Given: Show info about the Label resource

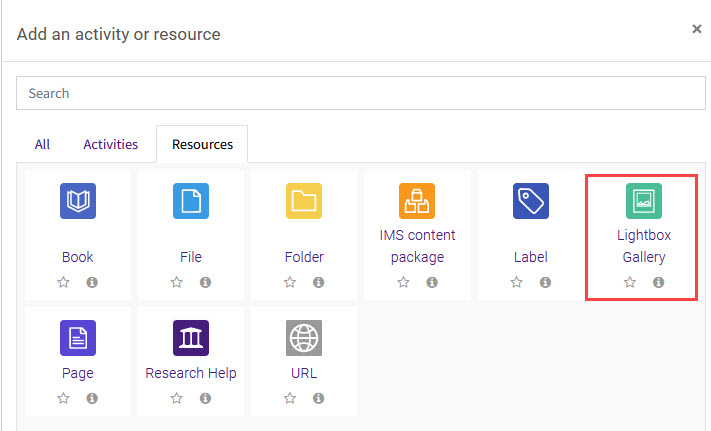Looking at the screenshot, I should [545, 282].
